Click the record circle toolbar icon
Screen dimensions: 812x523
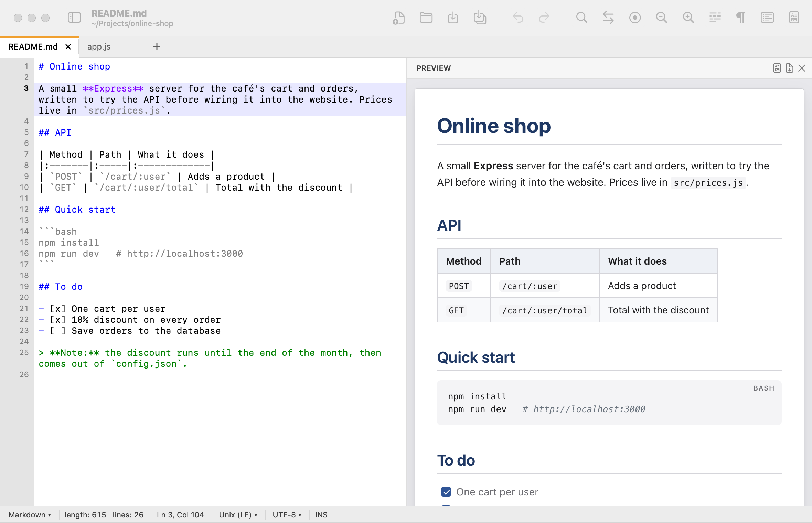[635, 18]
